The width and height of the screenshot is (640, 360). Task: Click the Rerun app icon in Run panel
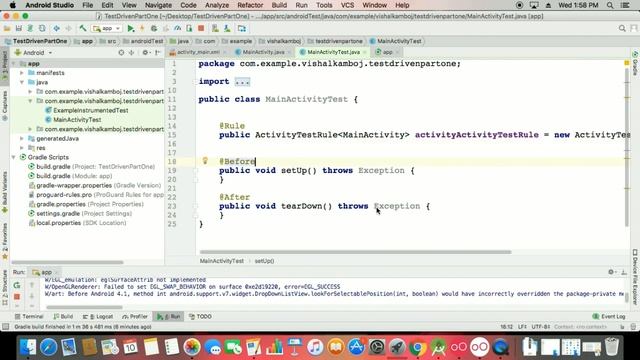click(x=17, y=285)
